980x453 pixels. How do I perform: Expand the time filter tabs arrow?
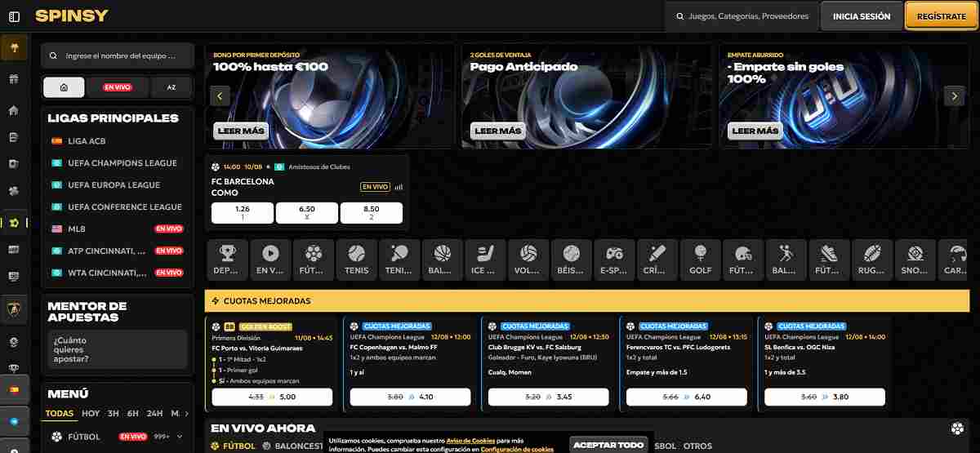coord(186,413)
